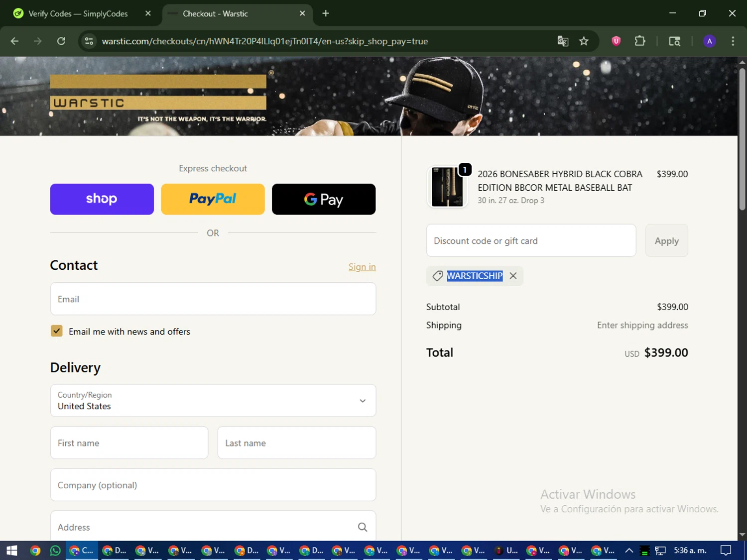Click the browser forward arrow
Image resolution: width=747 pixels, height=560 pixels.
(38, 41)
